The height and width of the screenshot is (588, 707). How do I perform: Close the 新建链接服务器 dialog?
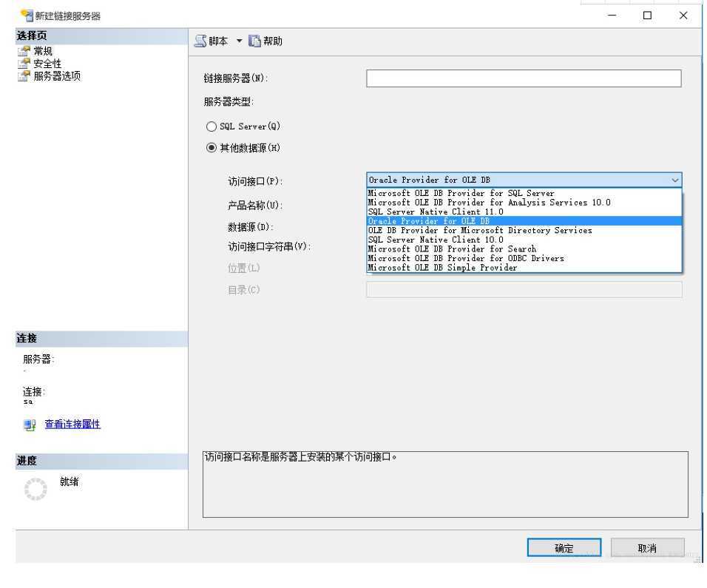(x=683, y=16)
